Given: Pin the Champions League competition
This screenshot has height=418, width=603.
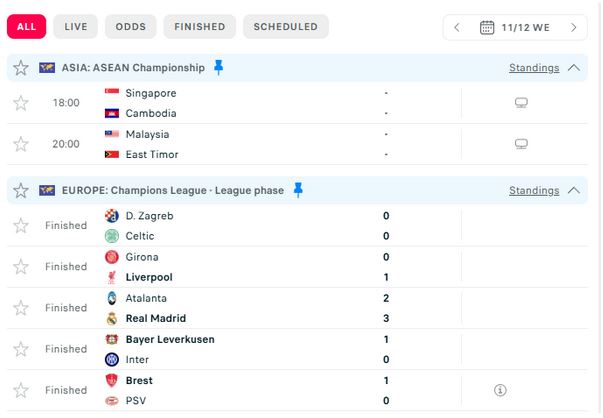Looking at the screenshot, I should 298,190.
